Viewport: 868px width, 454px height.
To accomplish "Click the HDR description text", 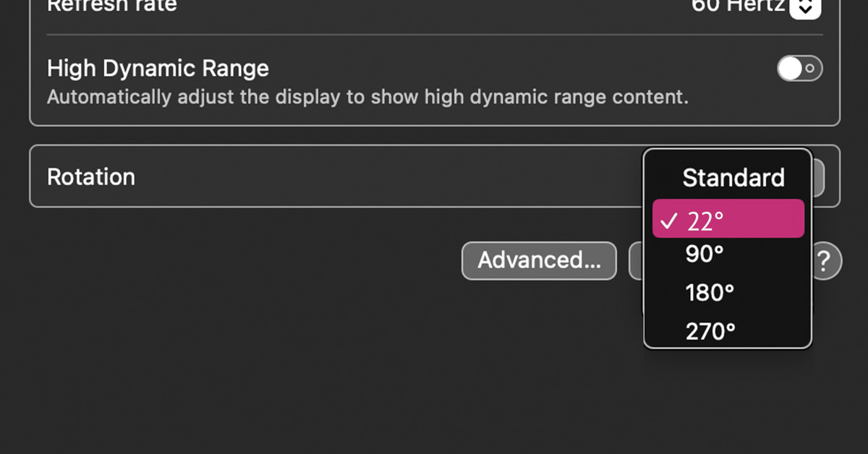I will coord(367,97).
